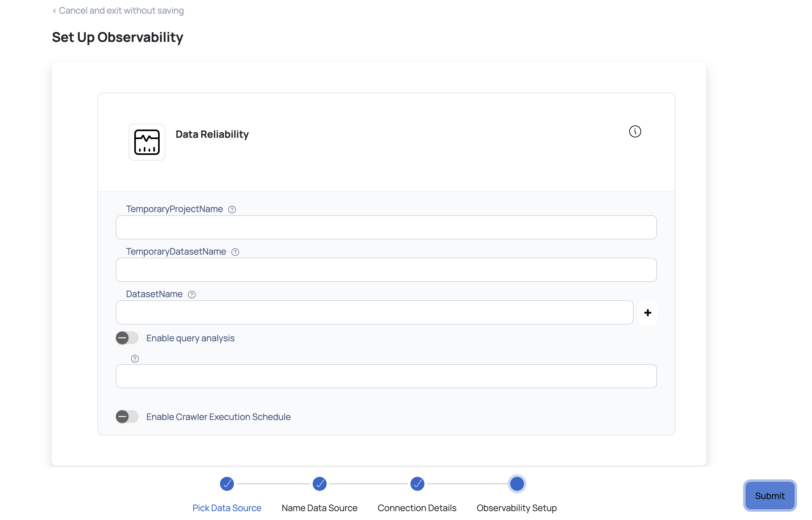Viewport: 812px width, 520px height.
Task: Open the help icon under Enable query analysis
Action: pyautogui.click(x=135, y=358)
